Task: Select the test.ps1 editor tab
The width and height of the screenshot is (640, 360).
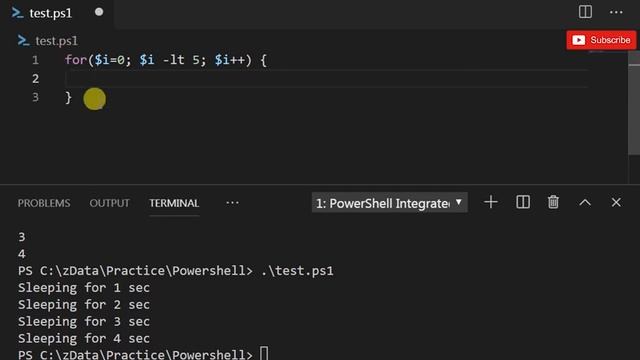Action: pos(57,13)
